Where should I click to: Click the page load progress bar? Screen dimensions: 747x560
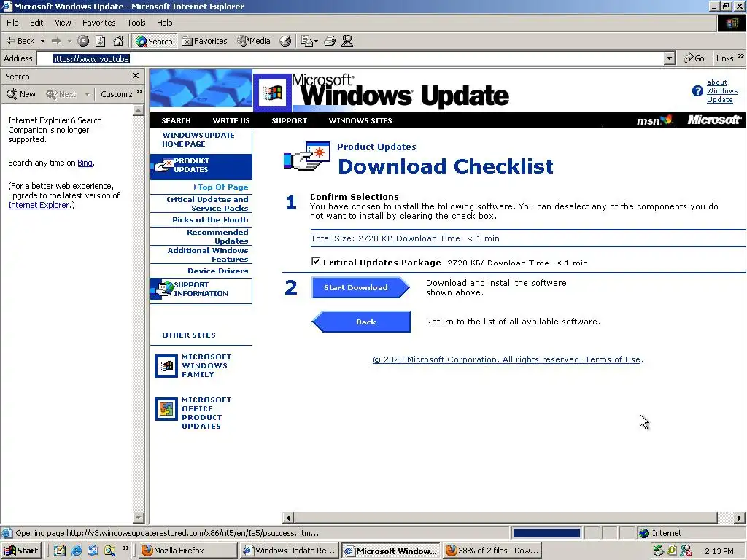click(x=546, y=533)
